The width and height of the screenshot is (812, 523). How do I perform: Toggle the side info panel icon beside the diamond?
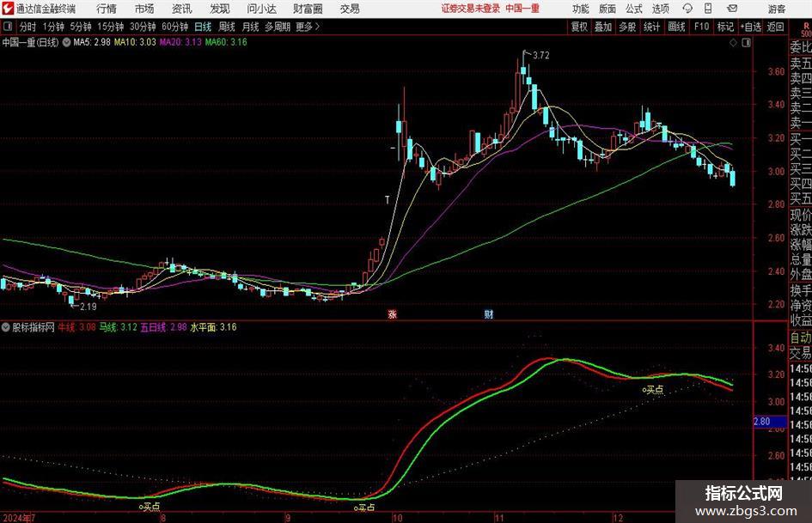tap(746, 43)
